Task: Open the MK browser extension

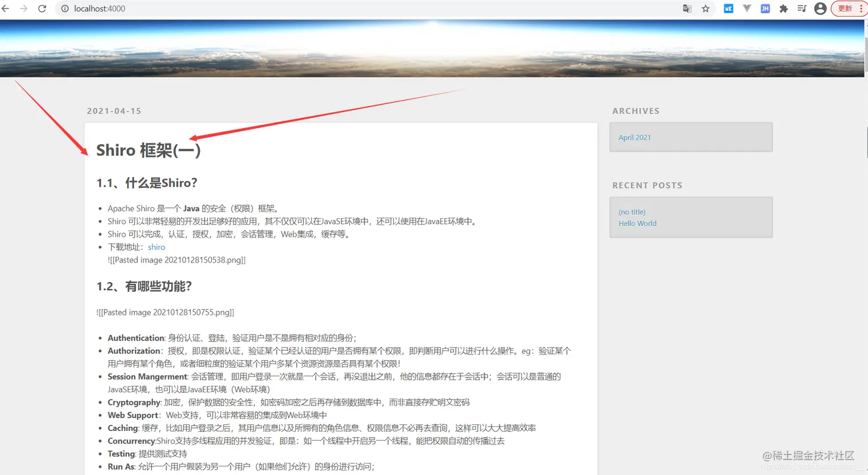Action: [728, 9]
